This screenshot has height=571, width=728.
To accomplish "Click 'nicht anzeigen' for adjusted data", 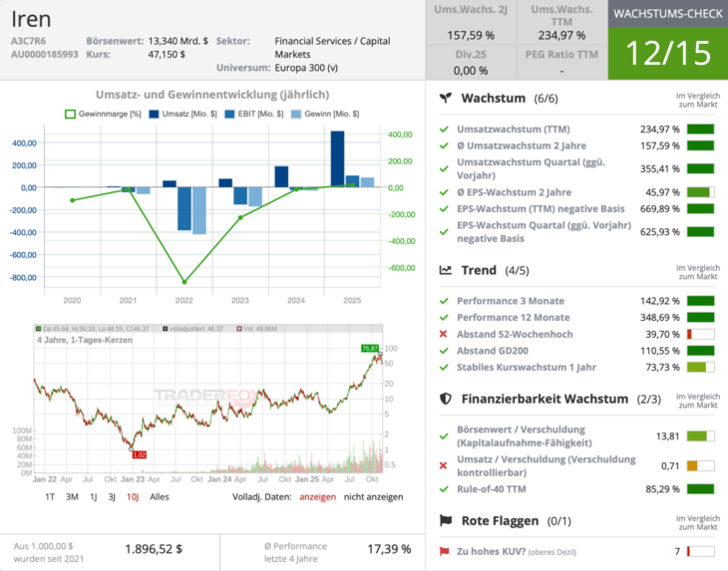I will 372,496.
